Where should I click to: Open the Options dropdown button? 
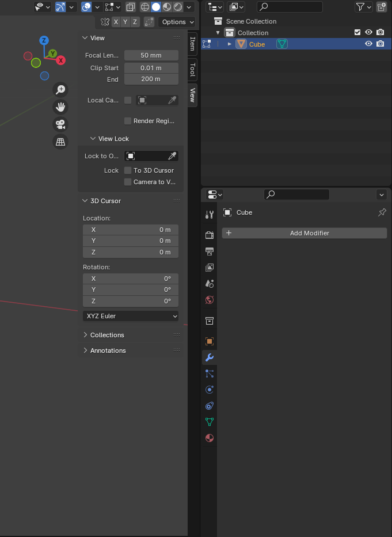(177, 22)
